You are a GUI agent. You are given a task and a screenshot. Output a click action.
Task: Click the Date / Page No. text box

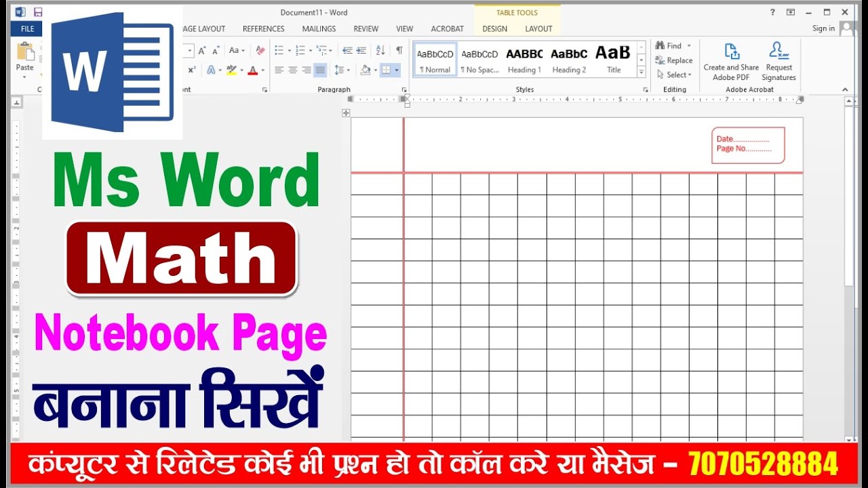point(748,145)
